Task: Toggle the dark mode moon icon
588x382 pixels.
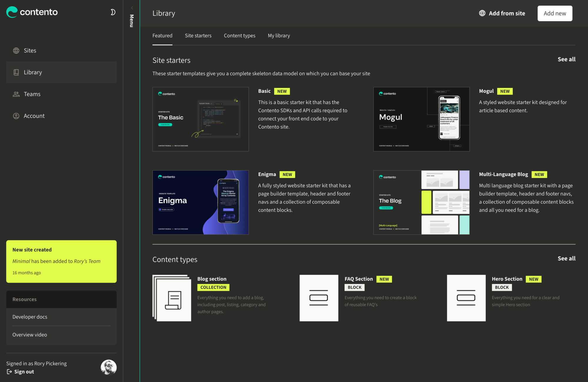Action: point(113,12)
